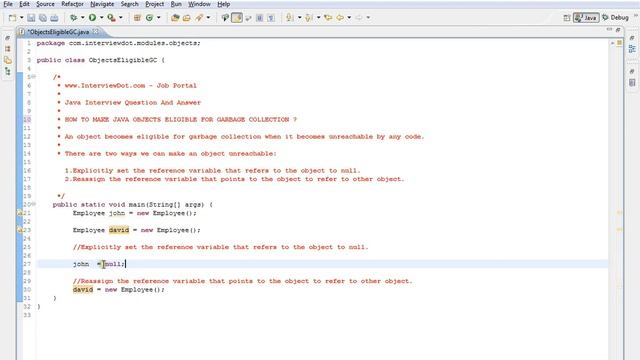The width and height of the screenshot is (640, 360).
Task: Open the Navigate menu
Action: tap(102, 4)
